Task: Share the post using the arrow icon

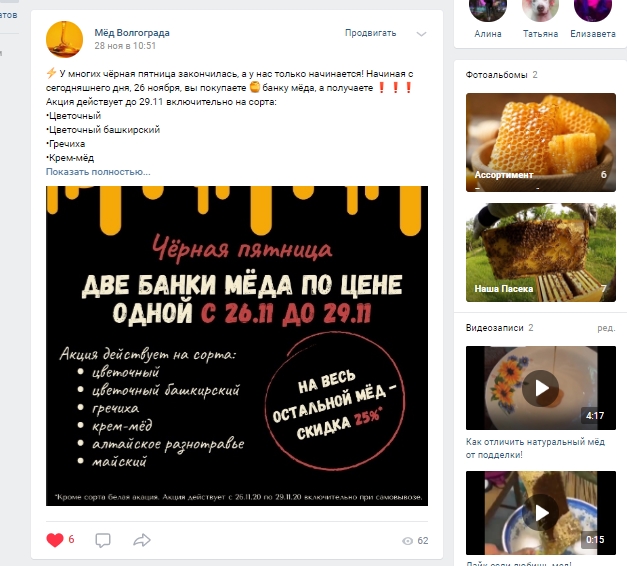Action: pyautogui.click(x=142, y=540)
